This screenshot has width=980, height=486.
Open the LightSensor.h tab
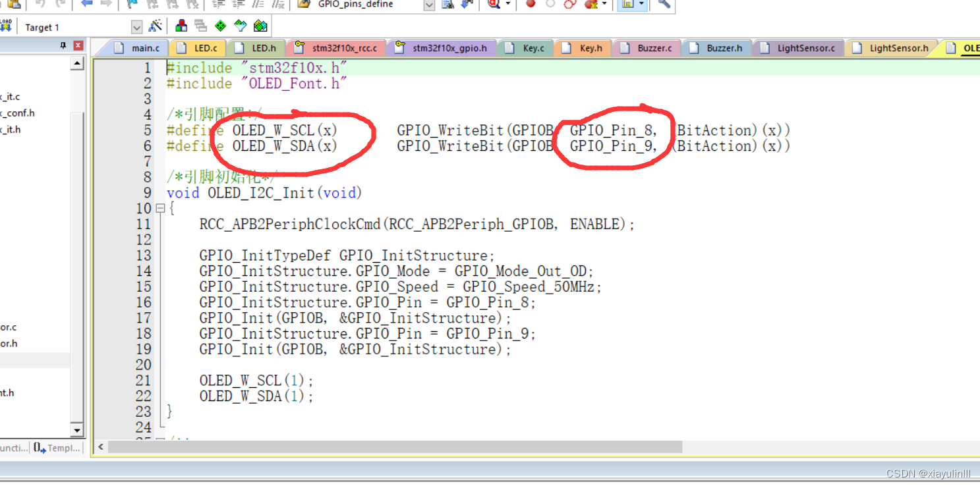tap(891, 48)
